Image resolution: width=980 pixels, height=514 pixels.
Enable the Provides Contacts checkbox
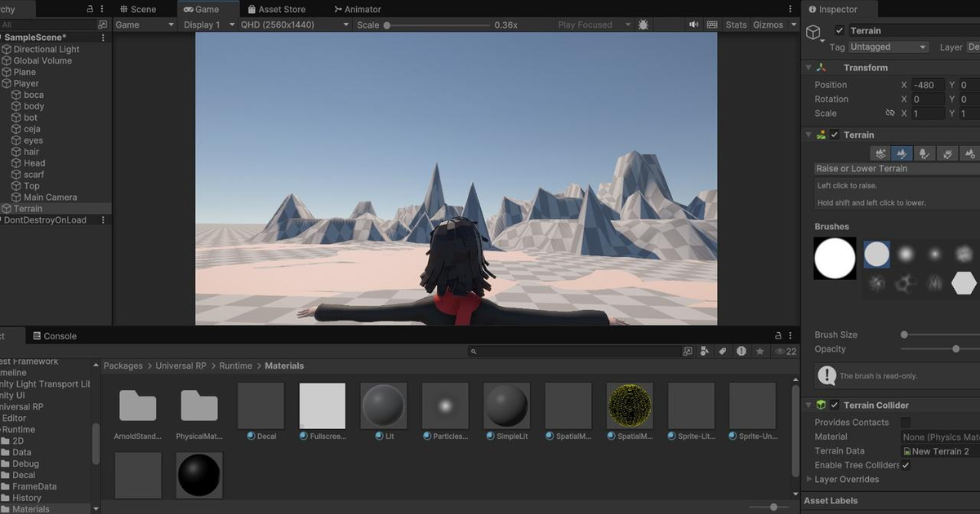[x=905, y=423]
